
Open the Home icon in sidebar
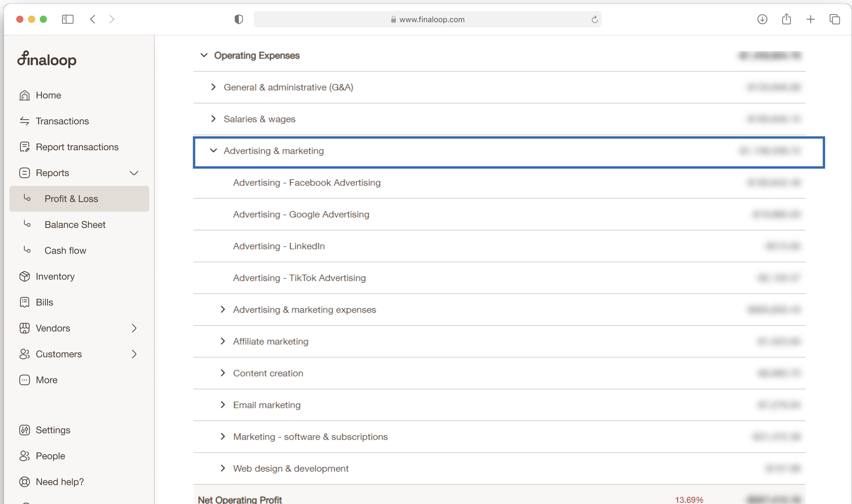coord(24,95)
